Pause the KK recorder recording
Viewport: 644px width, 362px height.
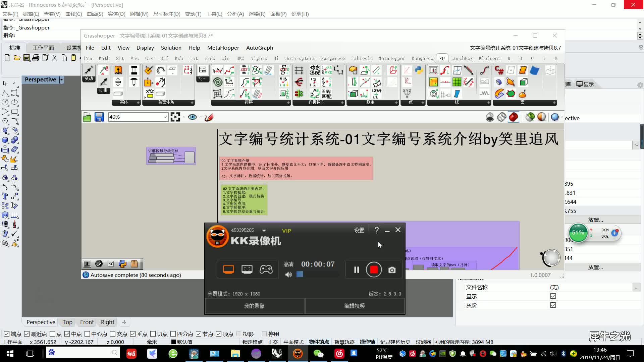[357, 270]
